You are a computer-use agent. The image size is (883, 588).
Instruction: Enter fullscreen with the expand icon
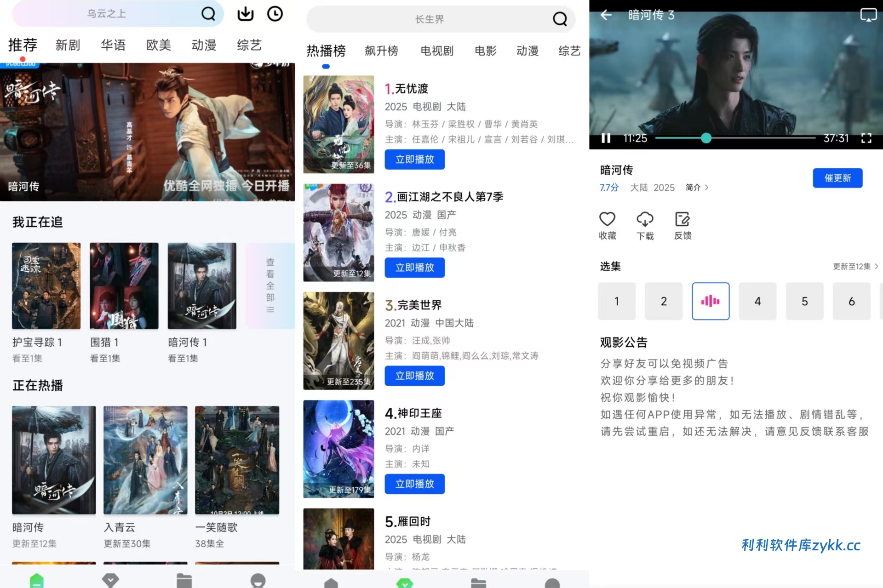pyautogui.click(x=866, y=138)
